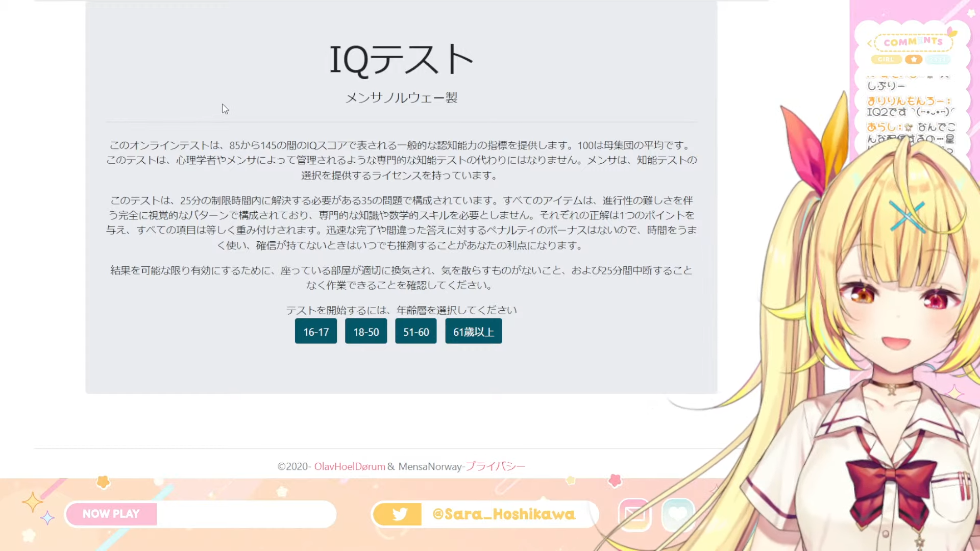The image size is (980, 551).
Task: Pick the 51-60 age range button
Action: click(416, 332)
